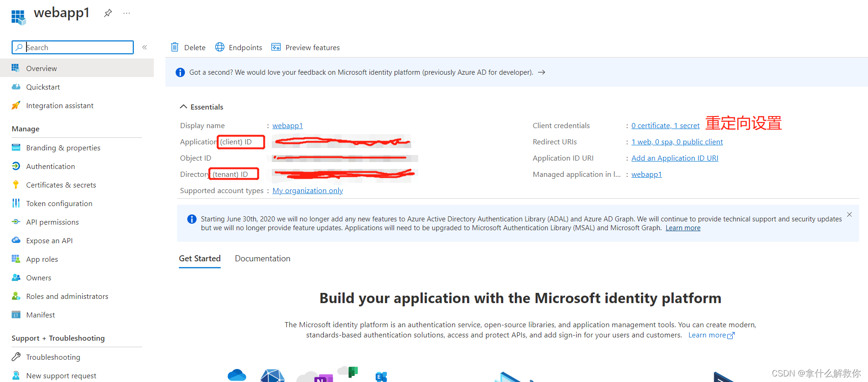Click the 'Application ID URI' label
The height and width of the screenshot is (382, 868).
(563, 158)
